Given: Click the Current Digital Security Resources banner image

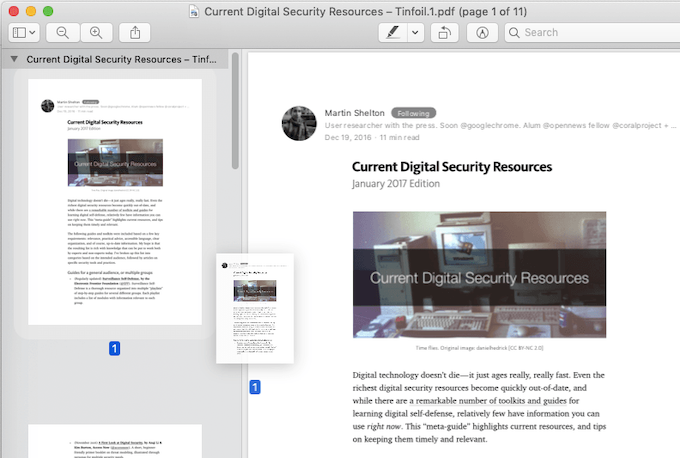Looking at the screenshot, I should [479, 275].
